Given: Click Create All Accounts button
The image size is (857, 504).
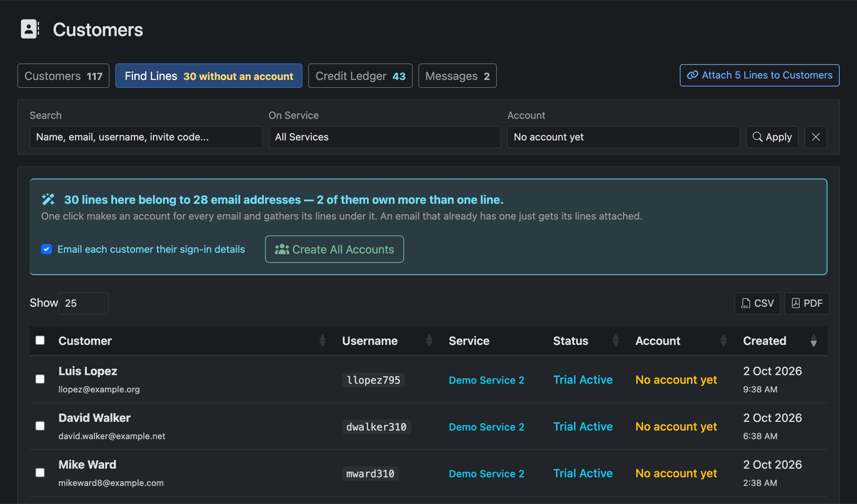Looking at the screenshot, I should [x=334, y=249].
